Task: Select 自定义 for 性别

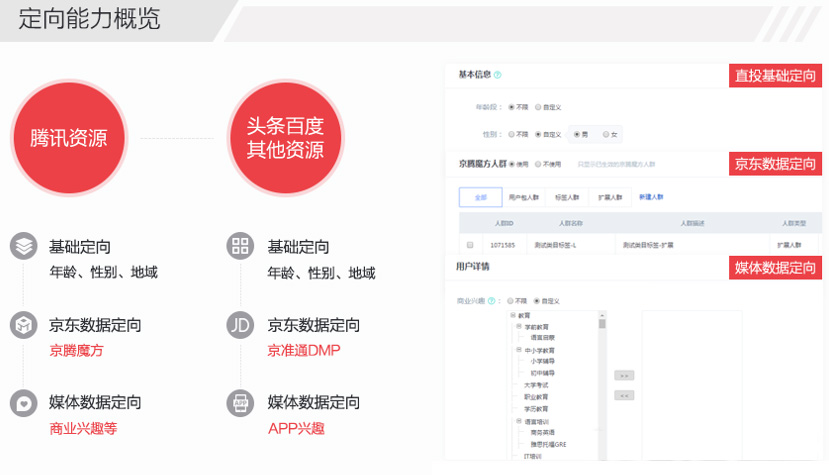Action: (538, 134)
